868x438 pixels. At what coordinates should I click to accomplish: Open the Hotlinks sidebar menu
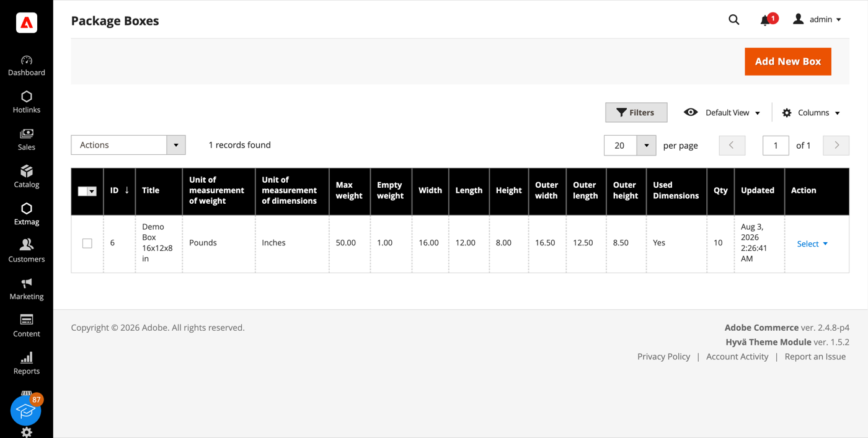[27, 103]
